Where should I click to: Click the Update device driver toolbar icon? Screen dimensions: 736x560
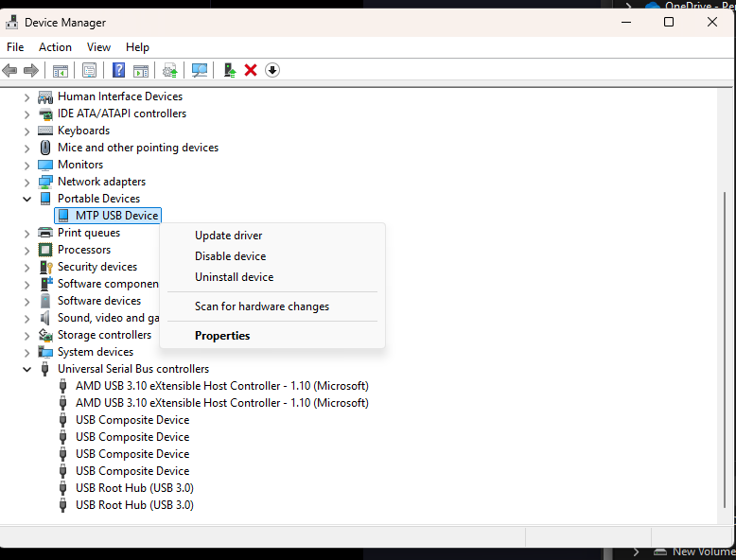[x=170, y=70]
